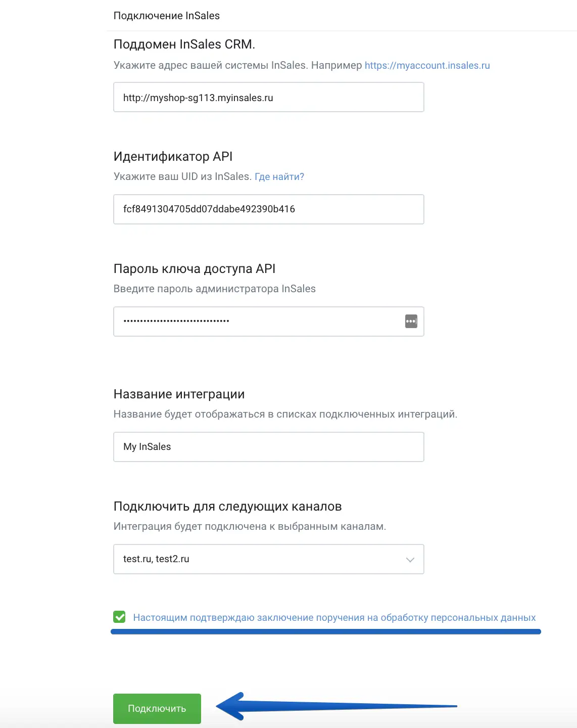Click the "Введите пароль администратора InSales" hint
Image resolution: width=577 pixels, height=728 pixels.
(215, 289)
